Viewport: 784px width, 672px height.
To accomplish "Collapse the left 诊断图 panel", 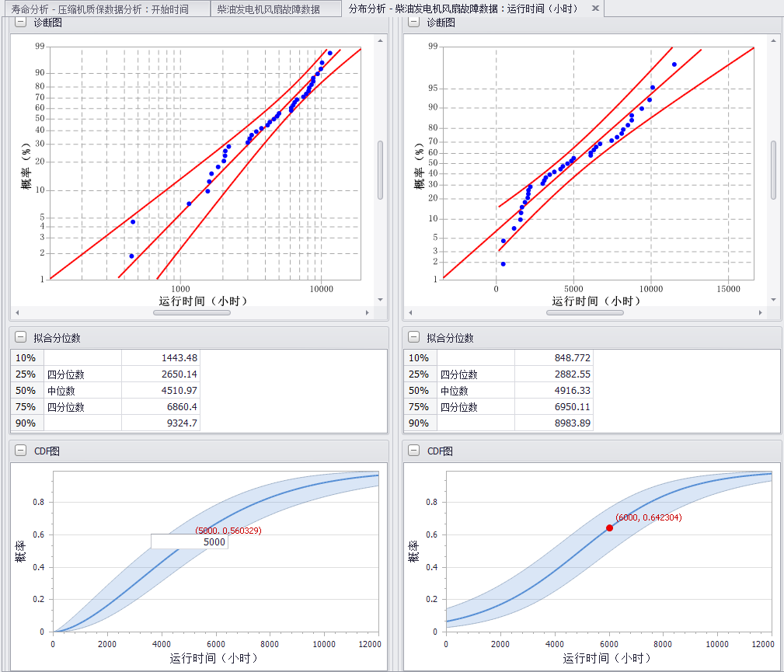I will (21, 23).
